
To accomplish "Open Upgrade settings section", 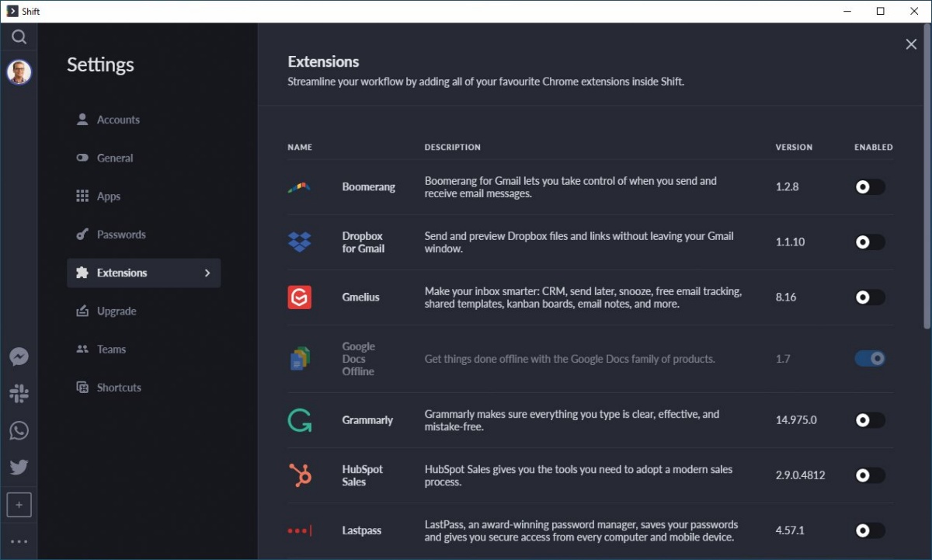I will pyautogui.click(x=144, y=311).
